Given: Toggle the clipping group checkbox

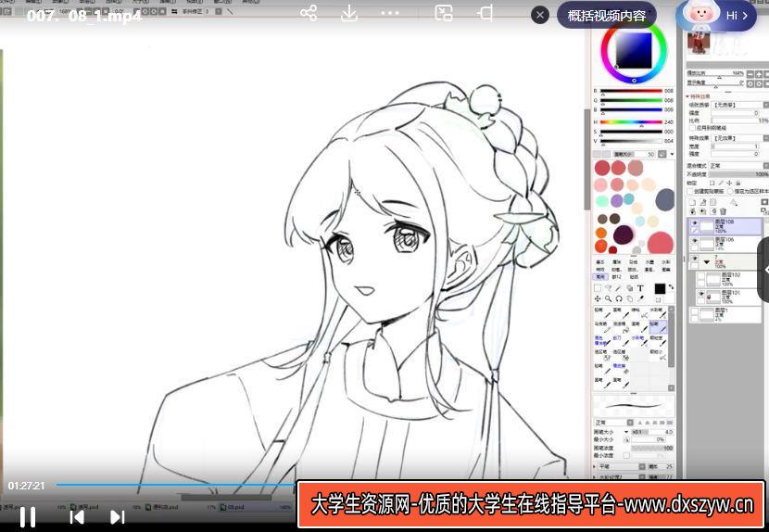Looking at the screenshot, I should click(691, 191).
